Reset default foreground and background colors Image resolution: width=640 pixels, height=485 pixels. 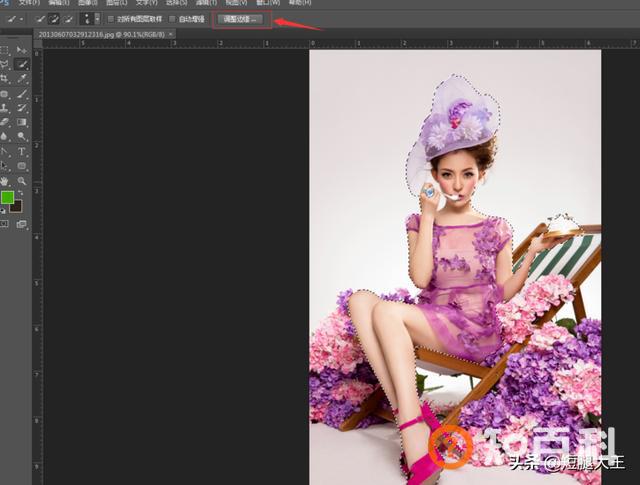(x=3, y=211)
